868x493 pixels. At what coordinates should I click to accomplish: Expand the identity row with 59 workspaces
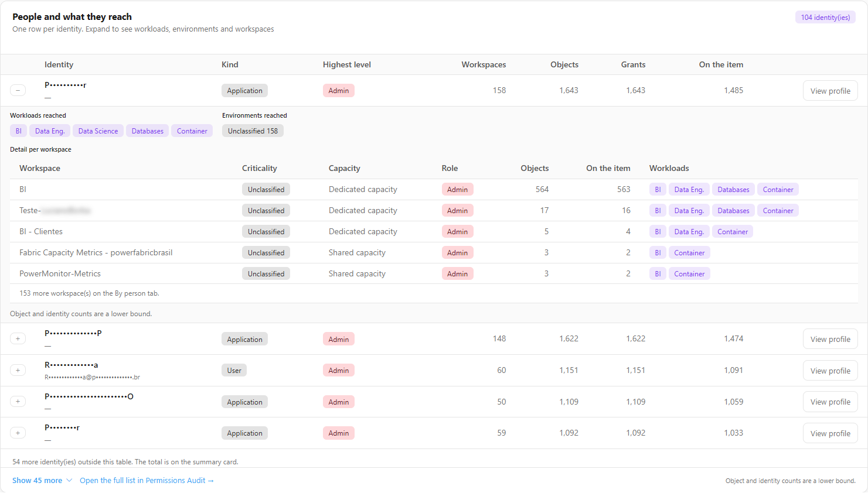(x=18, y=433)
